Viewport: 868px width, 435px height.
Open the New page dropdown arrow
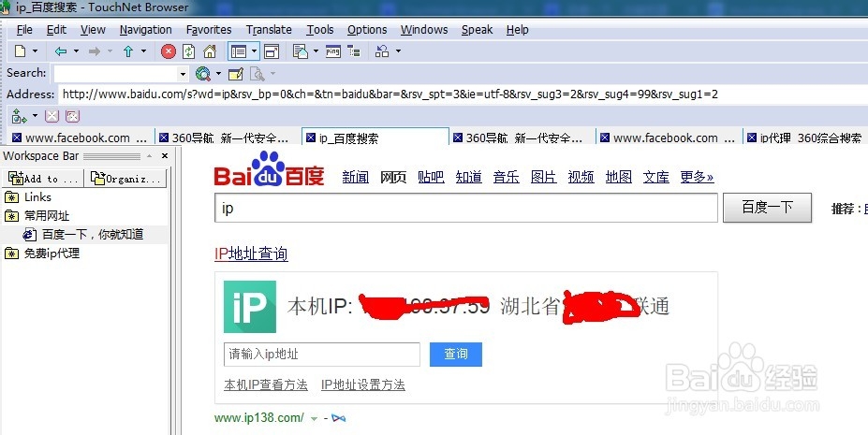pyautogui.click(x=35, y=51)
